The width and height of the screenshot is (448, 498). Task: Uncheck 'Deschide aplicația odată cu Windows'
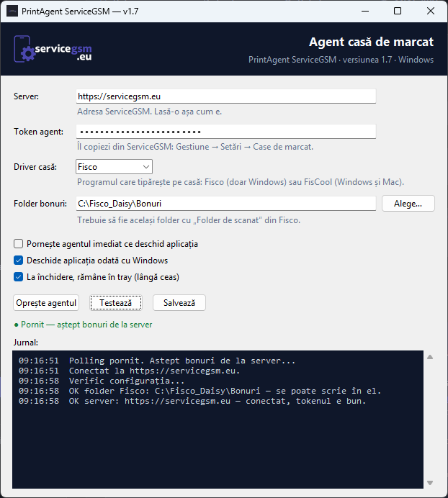(19, 261)
